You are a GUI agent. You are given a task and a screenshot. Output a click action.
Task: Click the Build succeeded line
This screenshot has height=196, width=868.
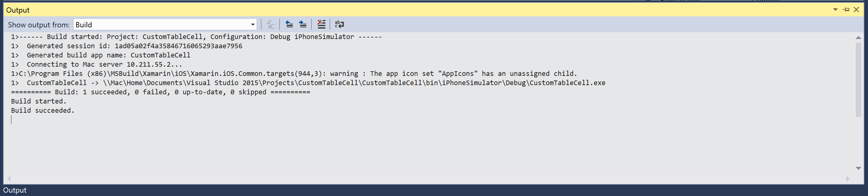[x=42, y=110]
